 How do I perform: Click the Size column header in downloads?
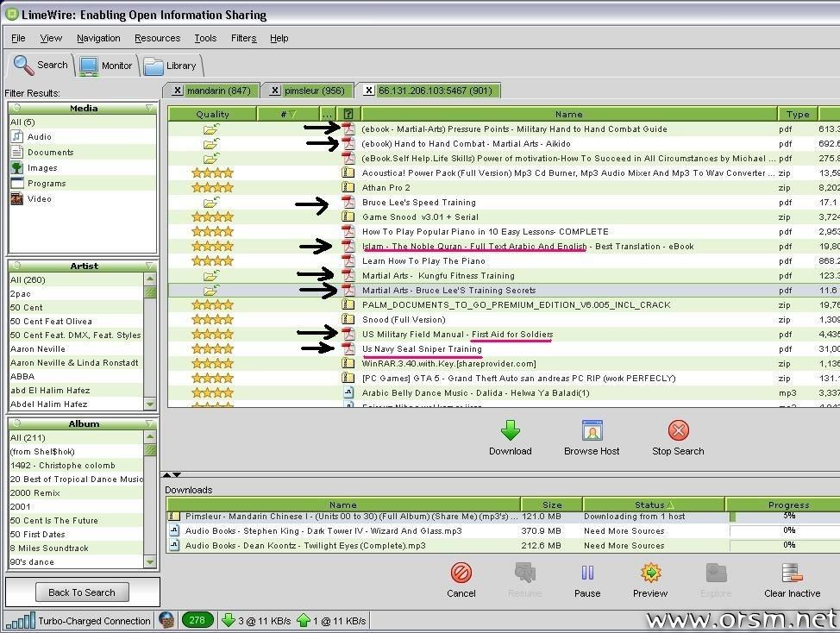552,505
